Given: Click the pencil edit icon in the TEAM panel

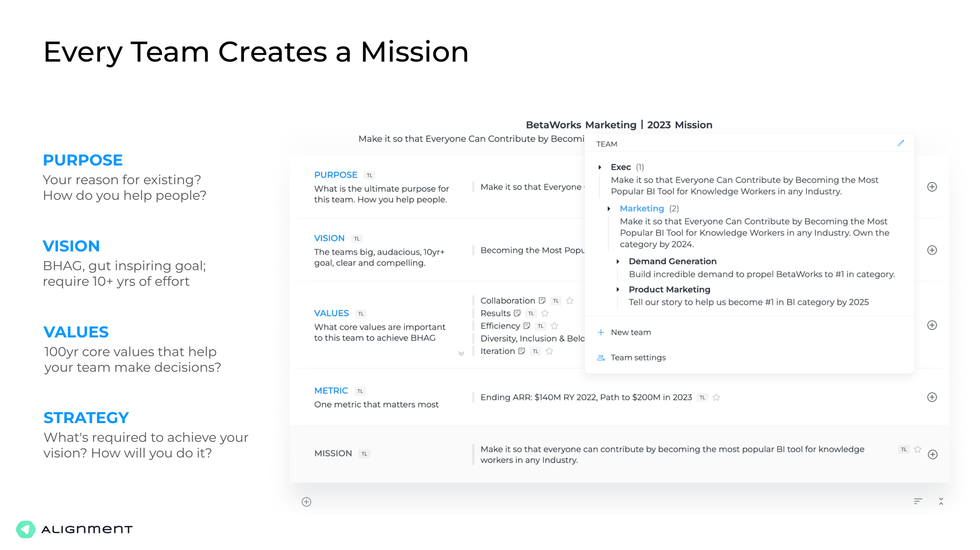Looking at the screenshot, I should point(900,143).
